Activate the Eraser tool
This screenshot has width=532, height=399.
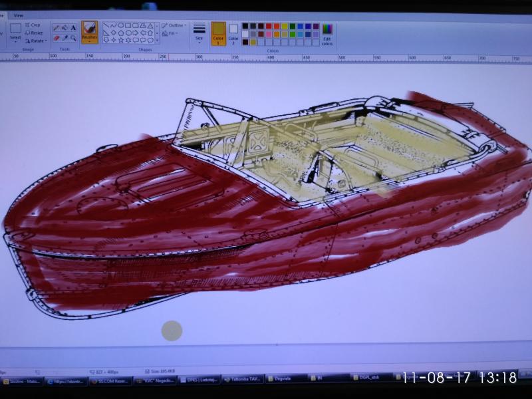[56, 38]
